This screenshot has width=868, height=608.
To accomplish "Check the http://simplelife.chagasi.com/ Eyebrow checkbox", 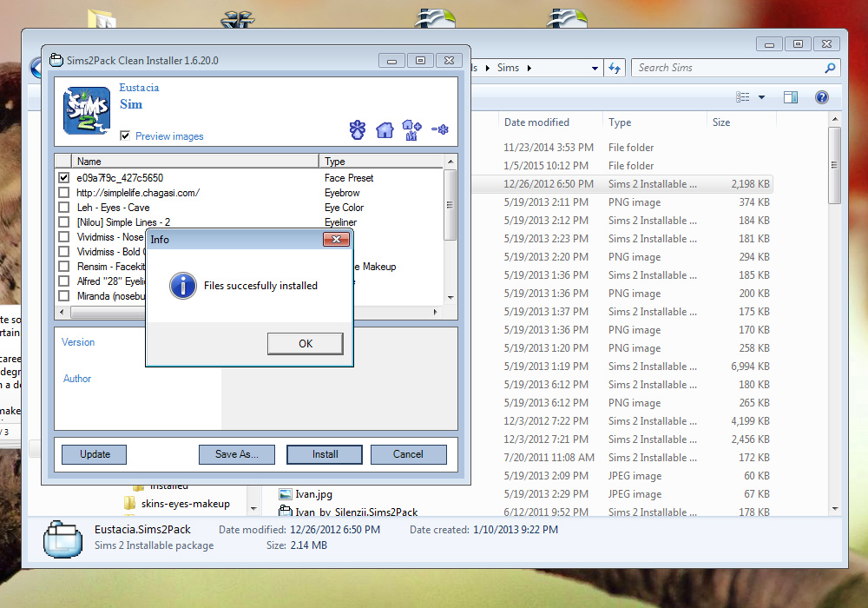I will pyautogui.click(x=63, y=193).
